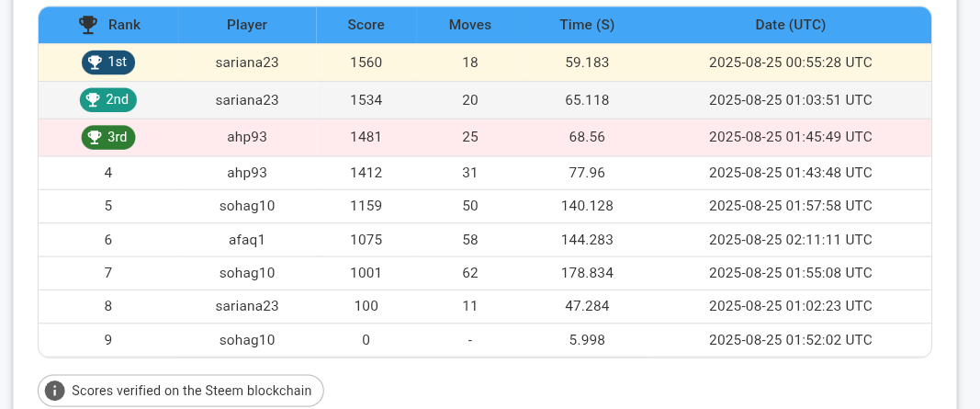
Task: Click score 1560 in top row
Action: [366, 62]
